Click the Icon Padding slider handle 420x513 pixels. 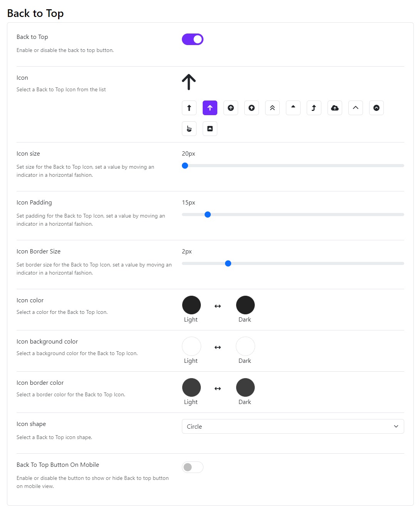point(208,215)
